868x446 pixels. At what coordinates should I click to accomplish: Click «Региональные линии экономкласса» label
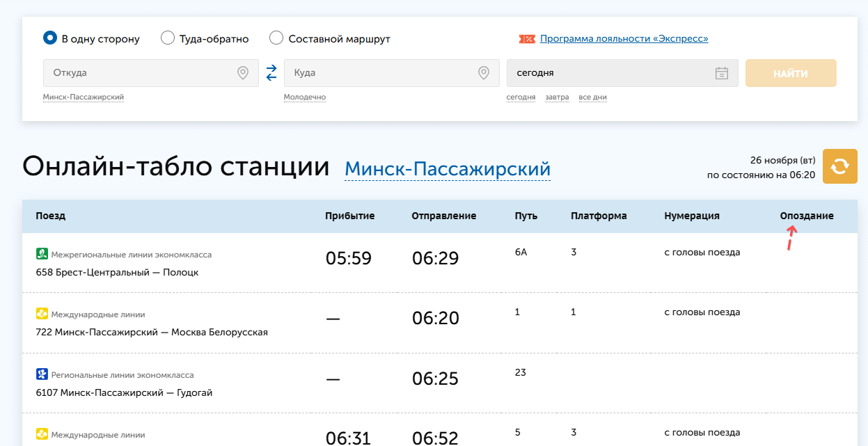click(x=123, y=375)
